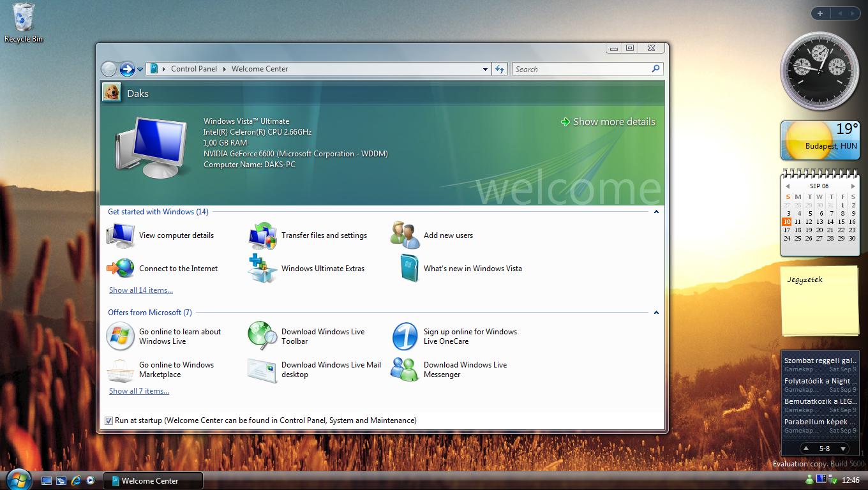Click Welcome Center breadcrumb
The width and height of the screenshot is (868, 490).
[260, 69]
